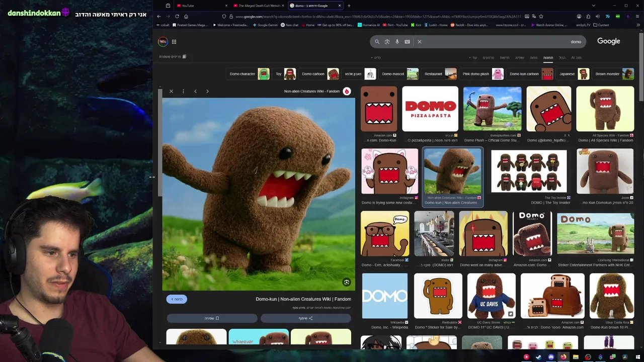
Task: Open the Firefox tab list dropdown
Action: [594, 6]
